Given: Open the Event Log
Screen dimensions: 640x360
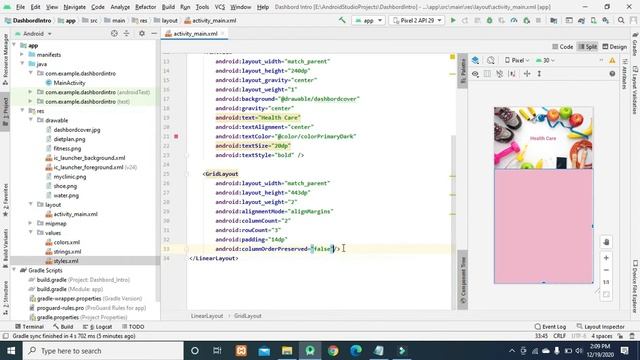Looking at the screenshot, I should (x=550, y=327).
